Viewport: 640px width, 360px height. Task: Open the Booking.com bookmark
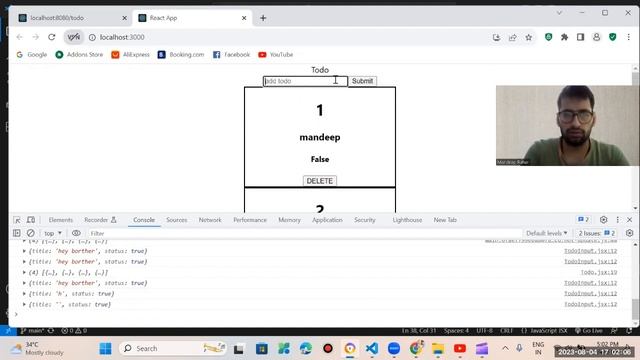coord(181,55)
